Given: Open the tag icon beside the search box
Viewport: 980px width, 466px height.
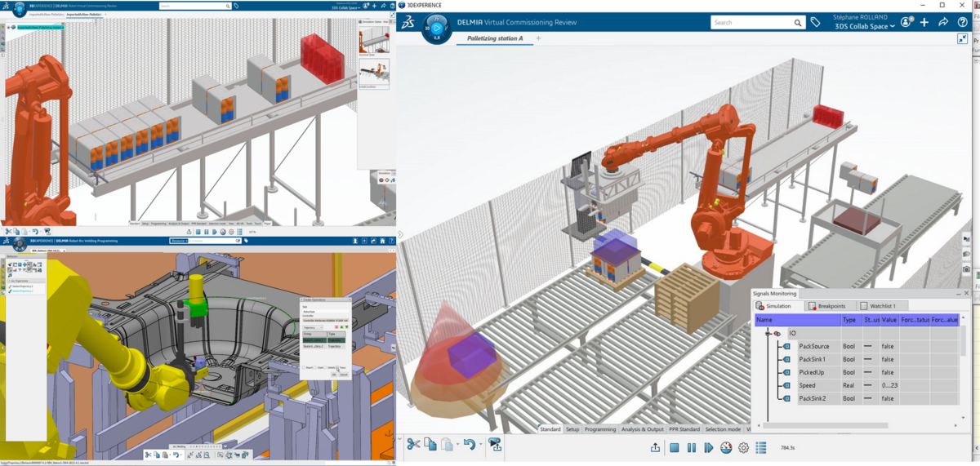Looking at the screenshot, I should point(815,23).
